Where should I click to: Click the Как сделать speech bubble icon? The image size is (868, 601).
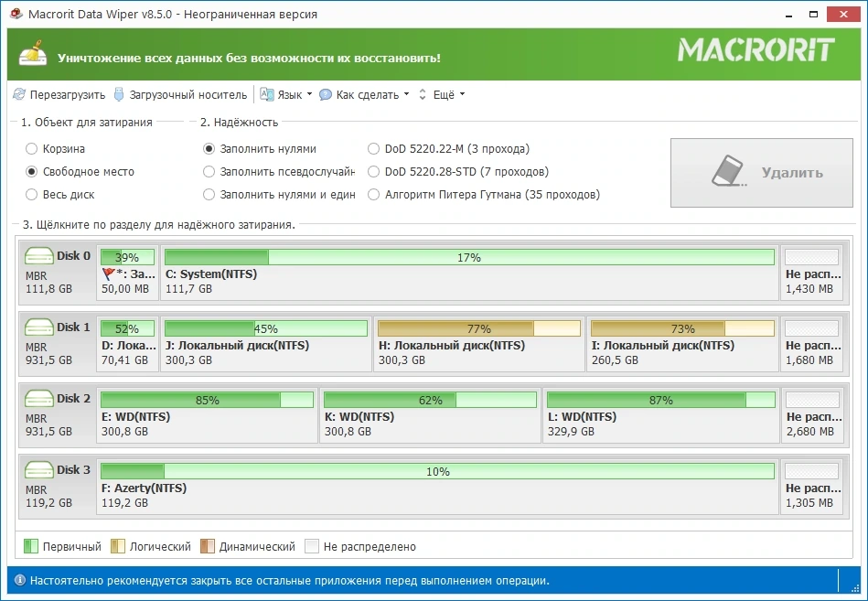[x=326, y=94]
